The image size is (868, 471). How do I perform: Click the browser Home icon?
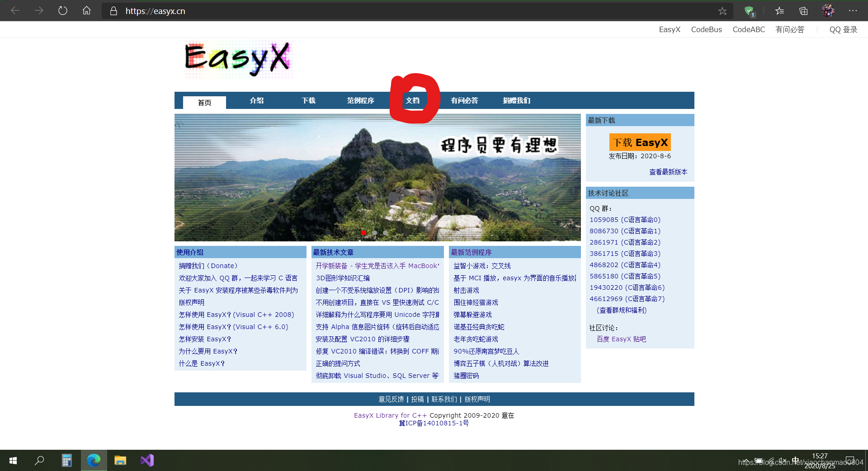[86, 10]
